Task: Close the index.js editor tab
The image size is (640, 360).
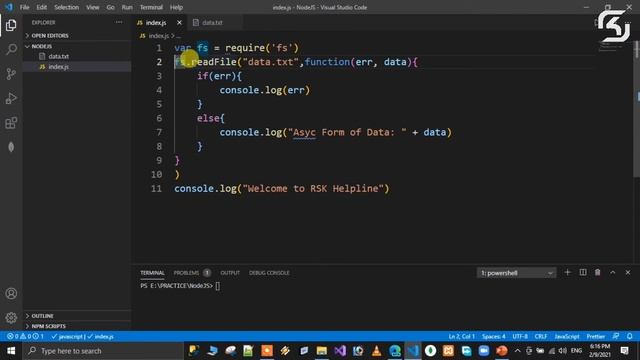Action: 179,22
